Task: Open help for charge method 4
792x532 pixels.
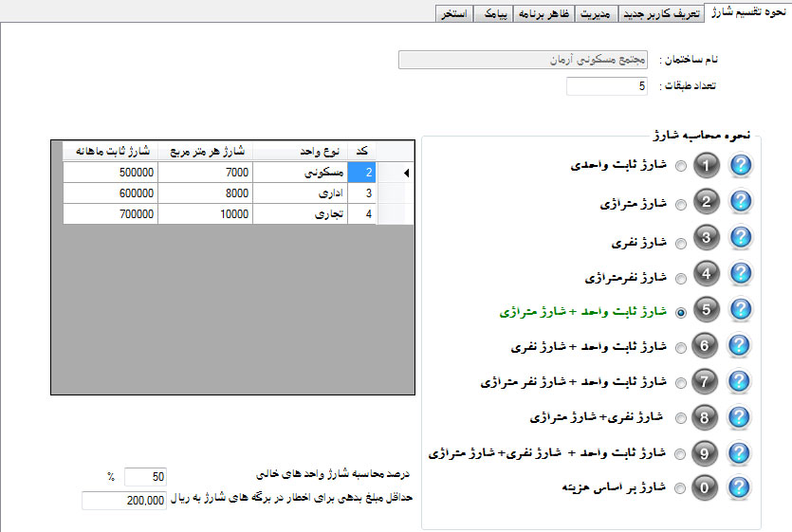Action: [741, 273]
